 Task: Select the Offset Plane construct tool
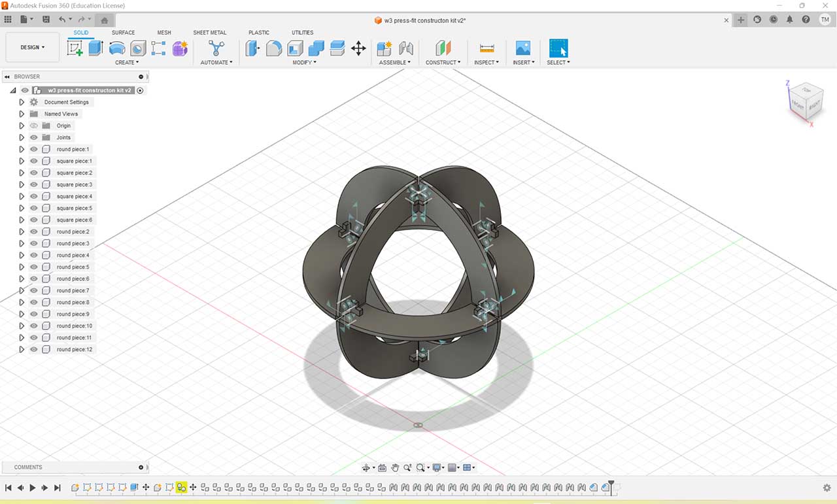click(x=443, y=48)
